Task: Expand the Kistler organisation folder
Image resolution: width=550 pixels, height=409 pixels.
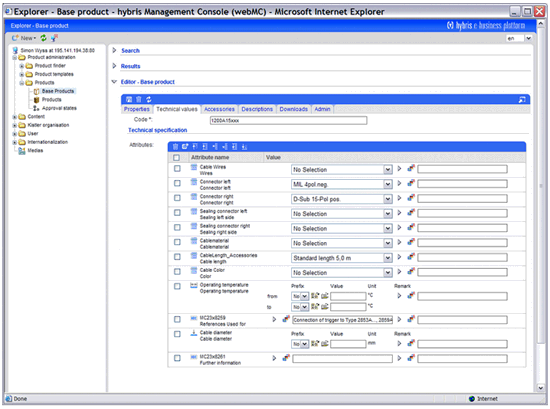Action: [15, 125]
